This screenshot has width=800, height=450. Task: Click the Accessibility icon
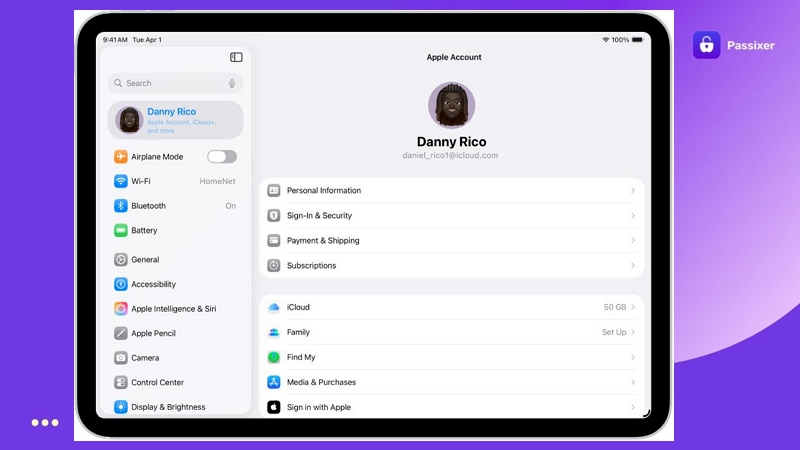point(120,284)
